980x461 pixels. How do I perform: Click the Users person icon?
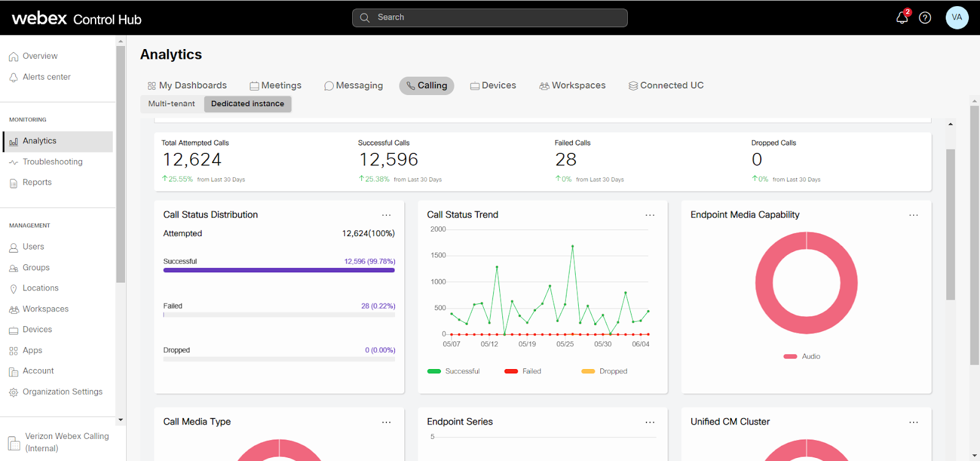(13, 248)
